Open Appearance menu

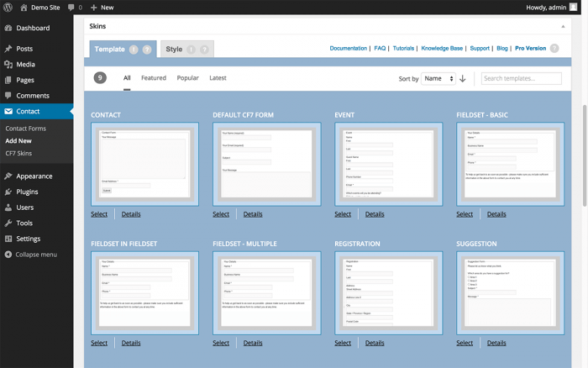(x=36, y=176)
